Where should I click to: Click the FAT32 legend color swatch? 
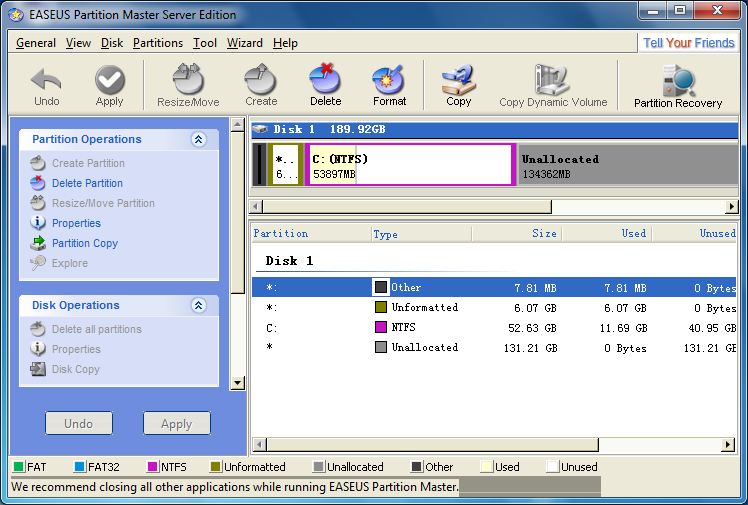80,466
